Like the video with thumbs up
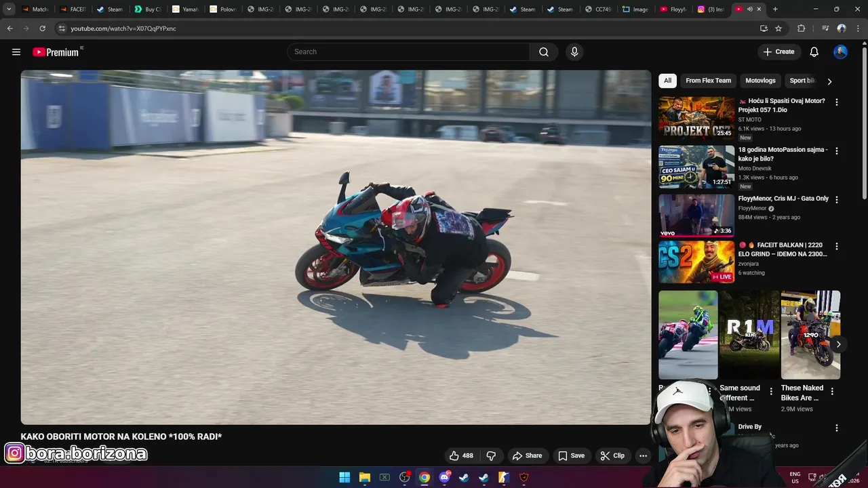 tap(461, 455)
